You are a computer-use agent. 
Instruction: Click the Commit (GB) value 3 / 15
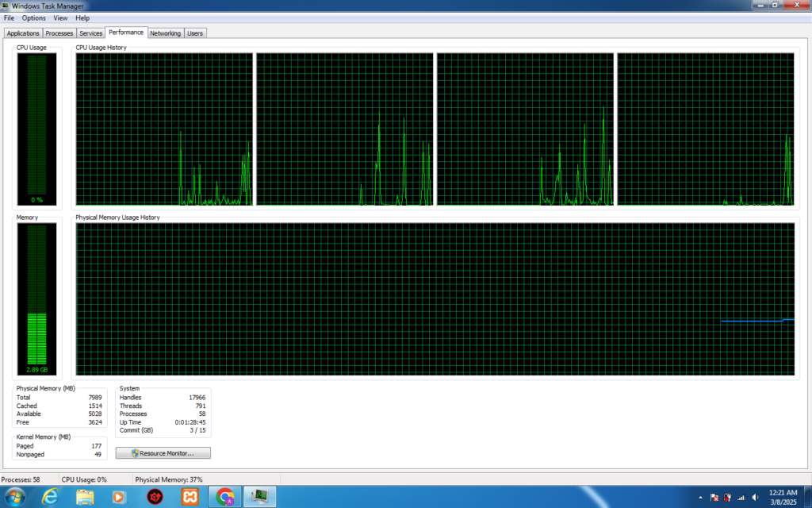(x=197, y=430)
